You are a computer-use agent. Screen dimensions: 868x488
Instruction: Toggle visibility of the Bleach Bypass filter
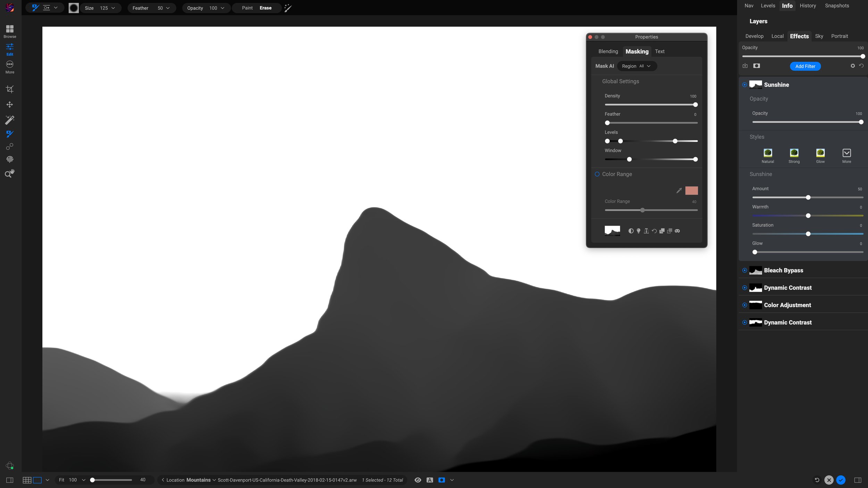745,270
